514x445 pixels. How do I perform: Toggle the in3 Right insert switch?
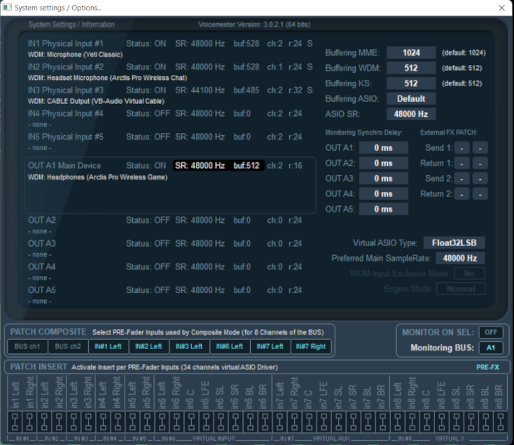[x=88, y=421]
